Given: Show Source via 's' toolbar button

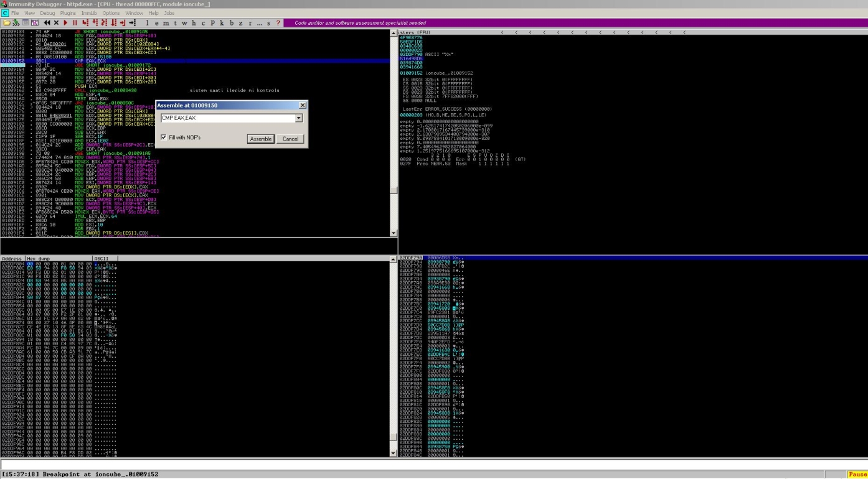Looking at the screenshot, I should [x=269, y=22].
